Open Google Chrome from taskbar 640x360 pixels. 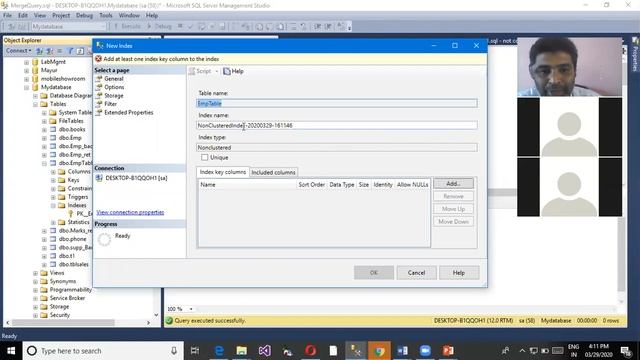(x=379, y=351)
